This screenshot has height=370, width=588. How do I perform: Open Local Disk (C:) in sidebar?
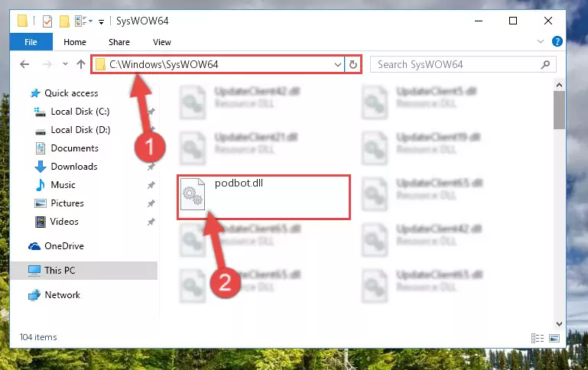click(80, 112)
